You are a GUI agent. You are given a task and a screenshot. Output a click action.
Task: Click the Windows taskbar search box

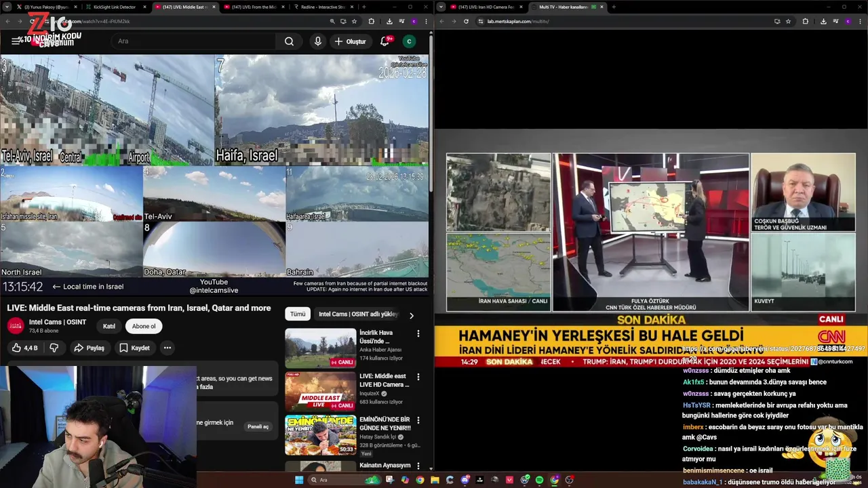coord(345,480)
